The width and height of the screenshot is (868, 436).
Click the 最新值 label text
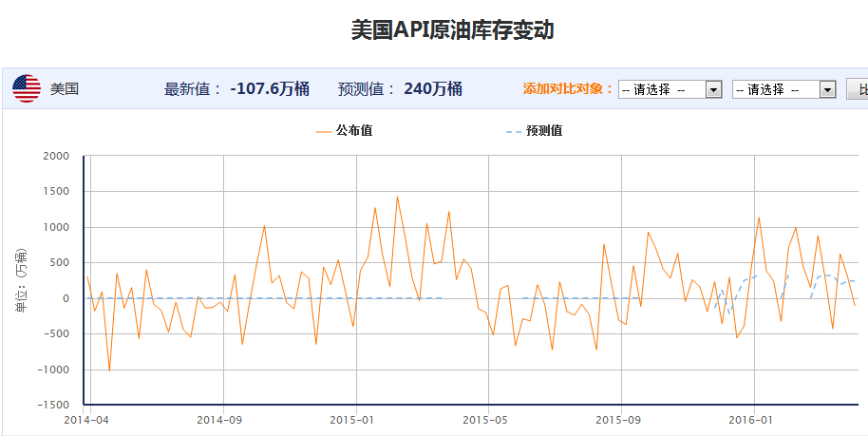pos(193,88)
